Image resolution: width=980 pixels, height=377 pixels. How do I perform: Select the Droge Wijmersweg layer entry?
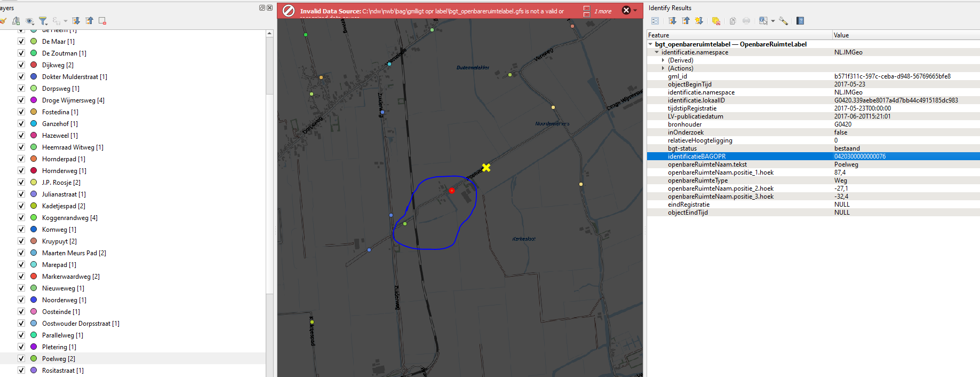[73, 100]
